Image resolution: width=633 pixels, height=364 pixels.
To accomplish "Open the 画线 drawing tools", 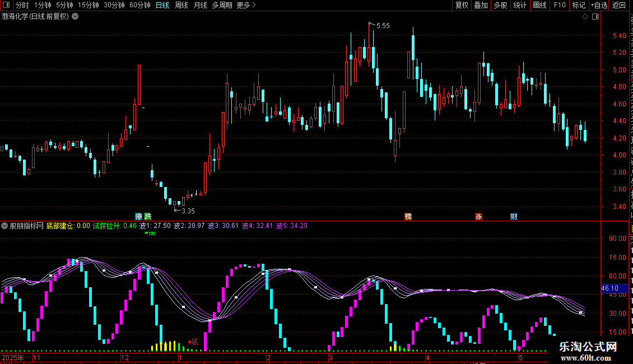I will pos(539,5).
